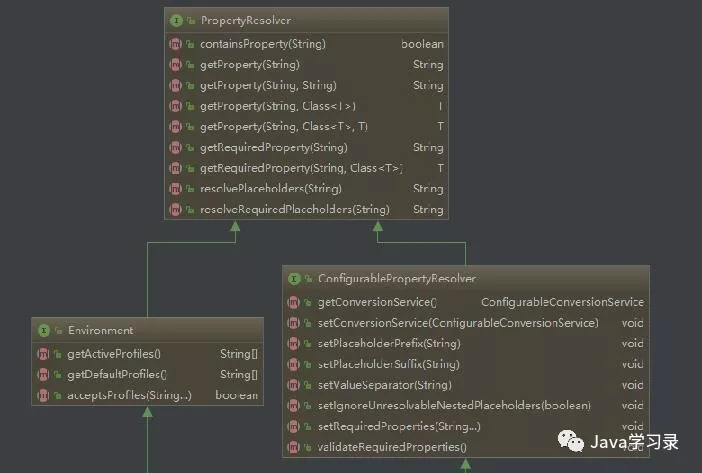Click method icon beside setConversionService
The width and height of the screenshot is (702, 473).
pos(293,323)
